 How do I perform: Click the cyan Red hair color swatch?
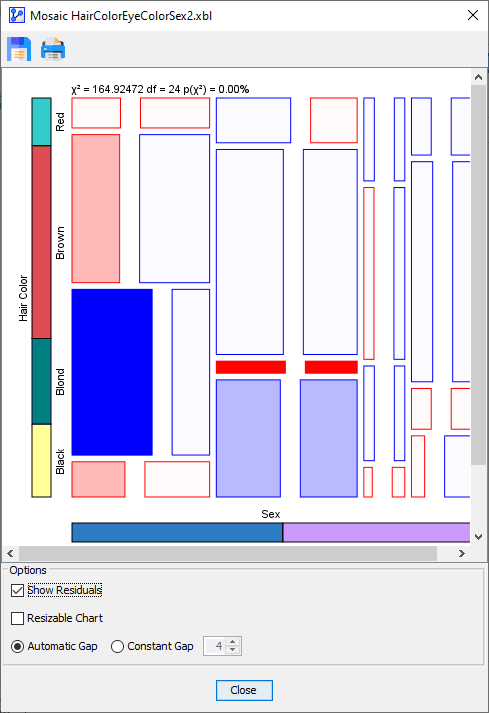41,122
